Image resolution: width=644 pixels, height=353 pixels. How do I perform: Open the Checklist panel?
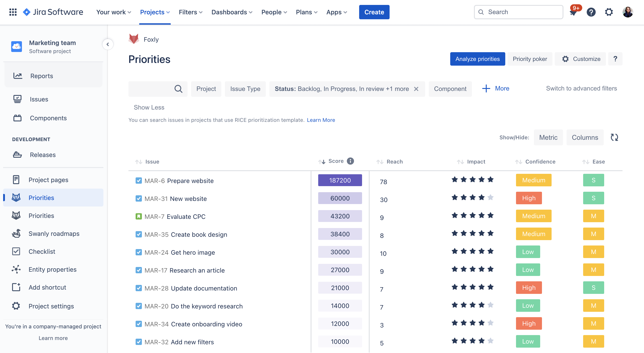point(42,252)
